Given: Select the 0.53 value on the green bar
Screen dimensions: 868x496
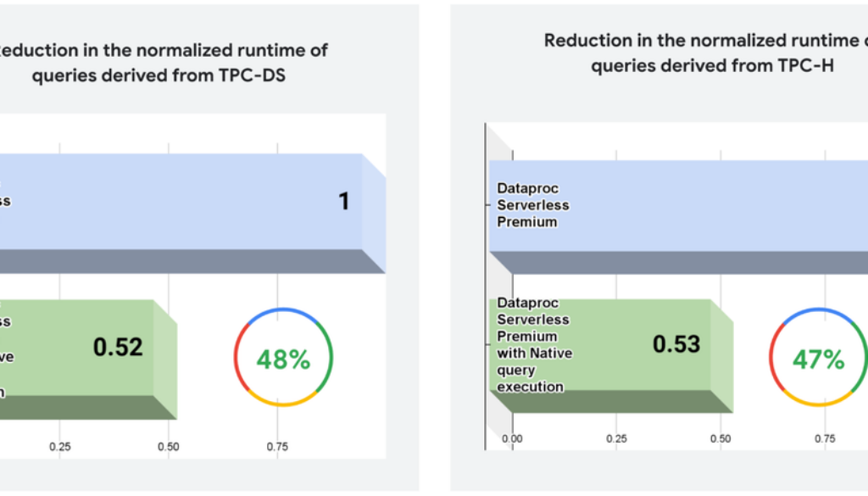Looking at the screenshot, I should pyautogui.click(x=676, y=344).
